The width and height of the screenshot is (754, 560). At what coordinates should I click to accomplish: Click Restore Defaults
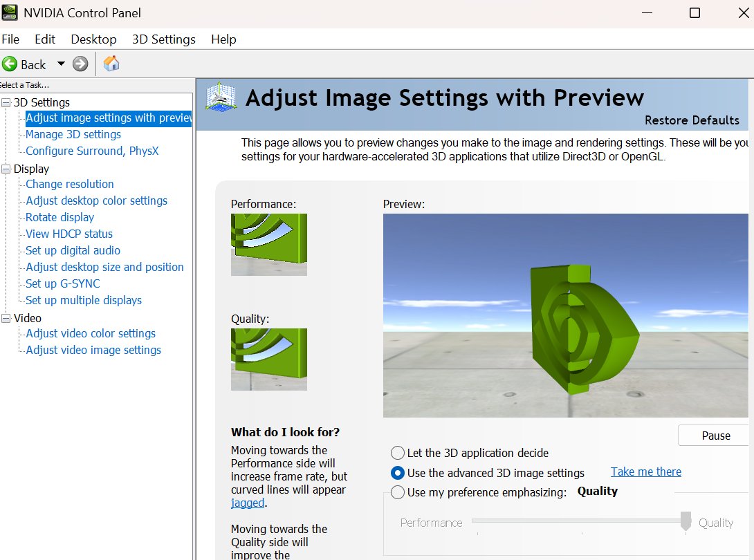pos(692,120)
